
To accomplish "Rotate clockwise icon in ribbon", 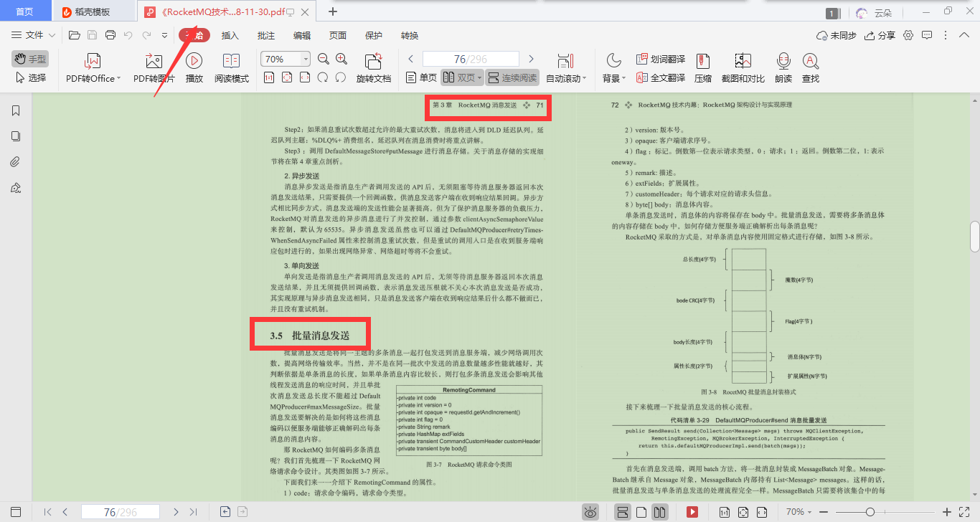I will point(341,77).
